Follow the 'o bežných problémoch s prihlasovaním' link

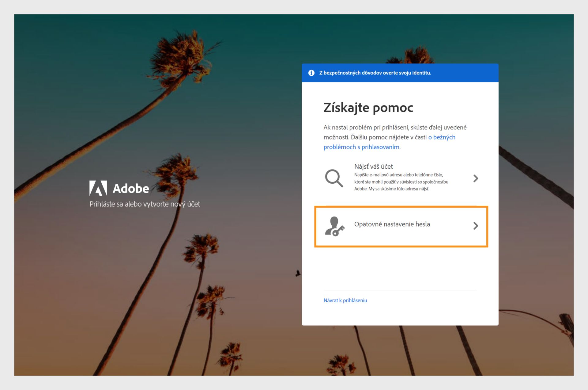click(389, 142)
